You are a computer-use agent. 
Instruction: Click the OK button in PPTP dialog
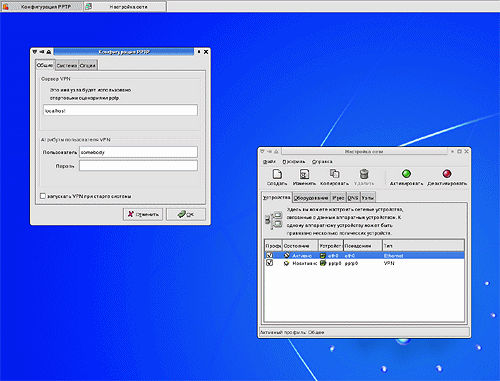186,214
